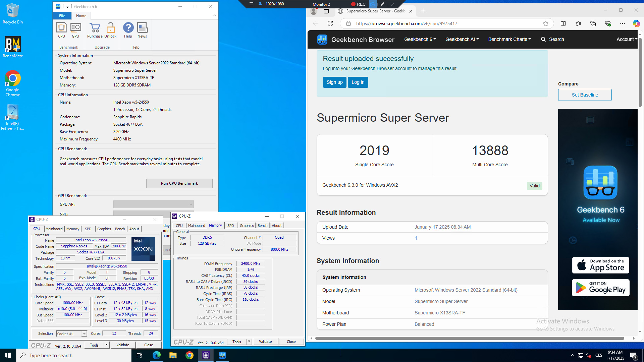Open a new browser tab with plus icon
This screenshot has height=362, width=644.
[423, 11]
